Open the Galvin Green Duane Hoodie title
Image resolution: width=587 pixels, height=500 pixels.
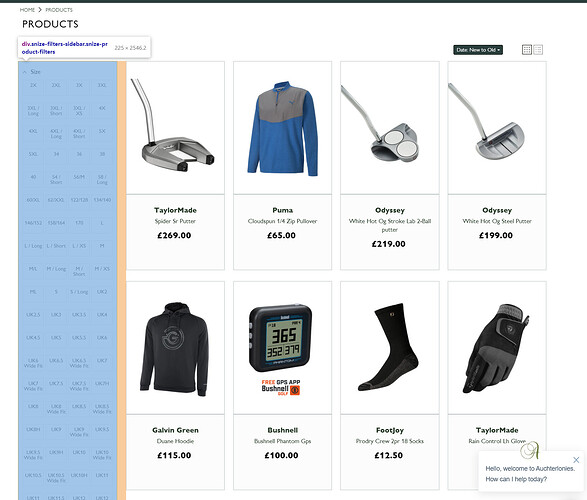point(175,441)
